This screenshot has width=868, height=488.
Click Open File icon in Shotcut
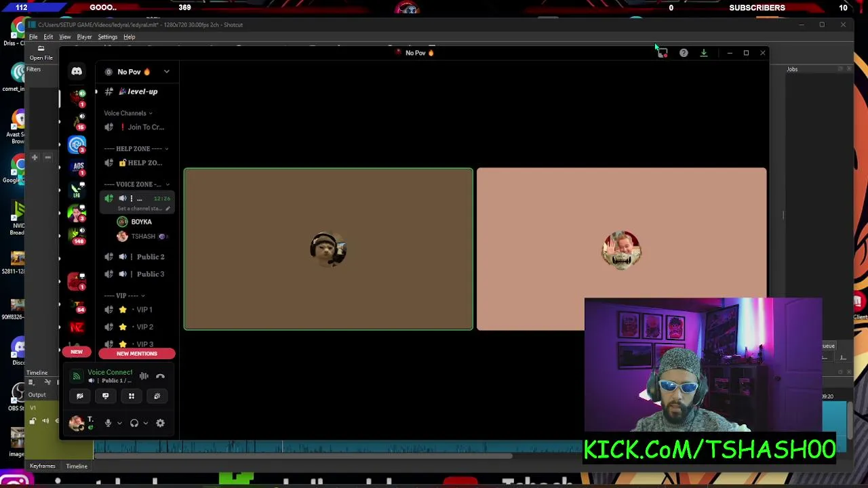tap(41, 53)
